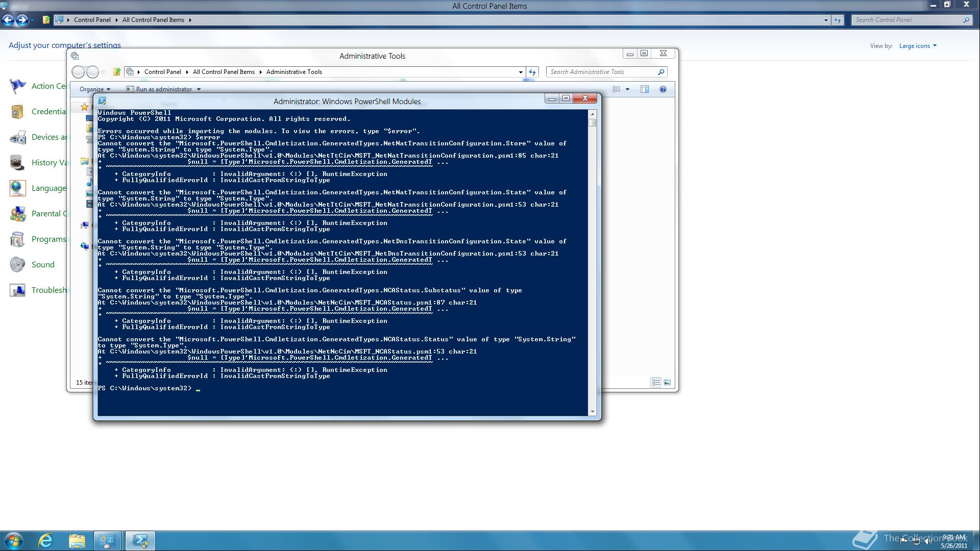
Task: Refresh the Control Panel window
Action: pyautogui.click(x=838, y=20)
